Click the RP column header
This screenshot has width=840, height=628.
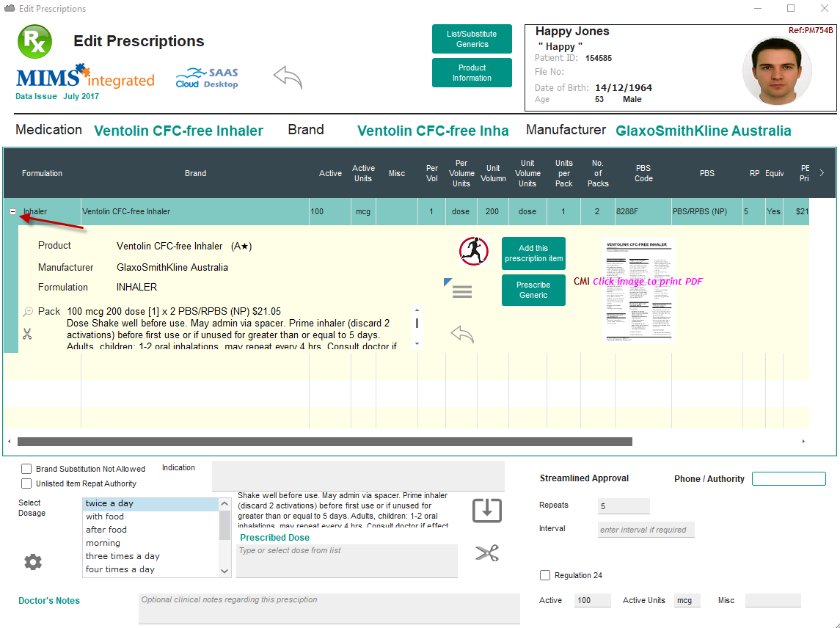(754, 173)
